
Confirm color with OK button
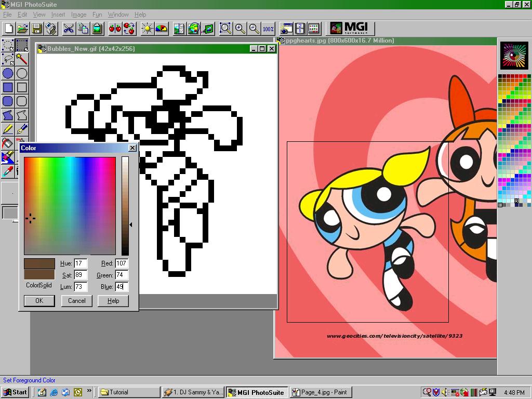39,301
